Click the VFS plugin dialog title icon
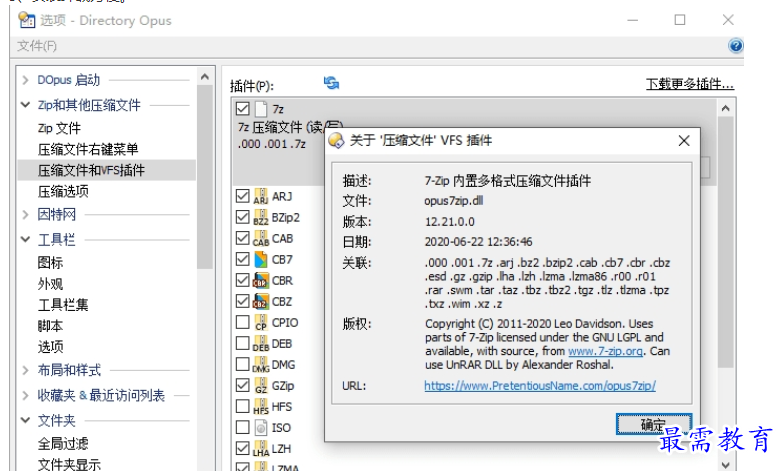 336,140
